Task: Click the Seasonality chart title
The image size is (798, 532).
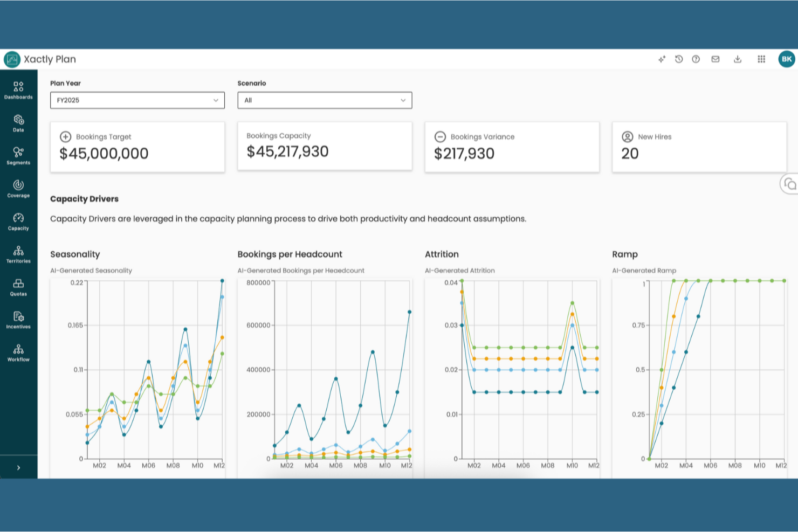Action: pos(75,254)
